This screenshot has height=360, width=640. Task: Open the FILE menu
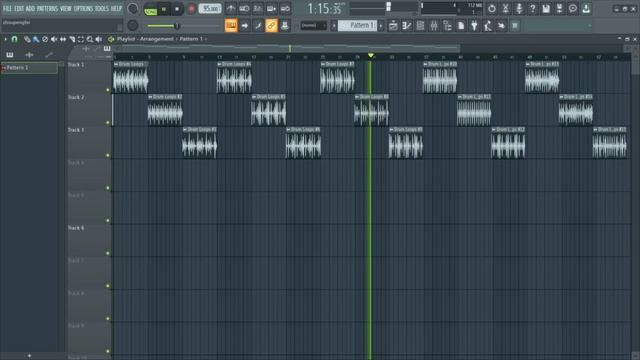[7, 9]
